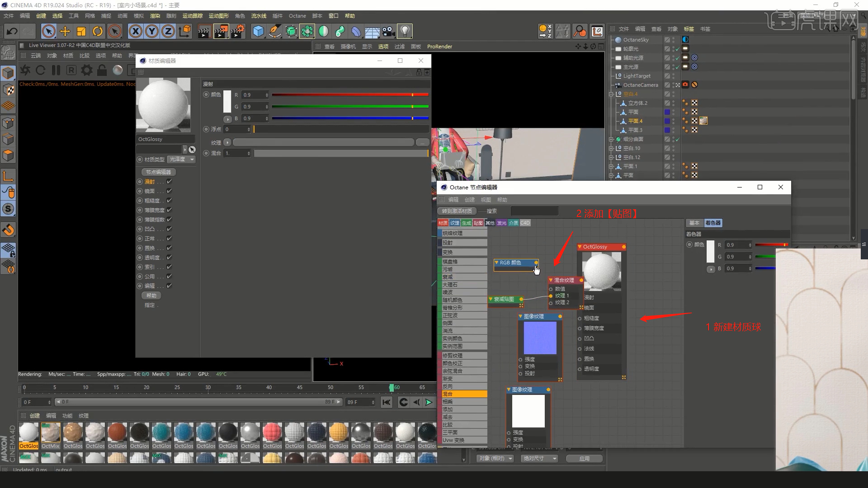Expand the 混合 node expander

[x=550, y=280]
